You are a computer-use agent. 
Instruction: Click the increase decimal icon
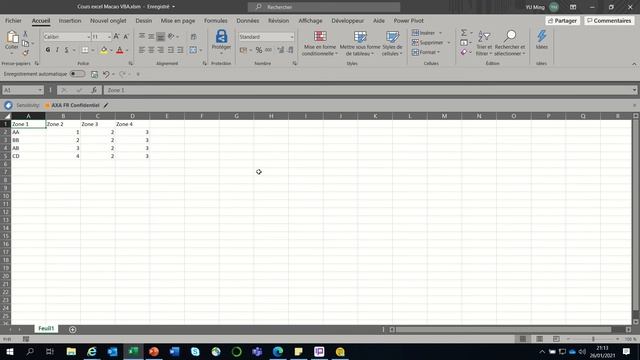pyautogui.click(x=280, y=50)
